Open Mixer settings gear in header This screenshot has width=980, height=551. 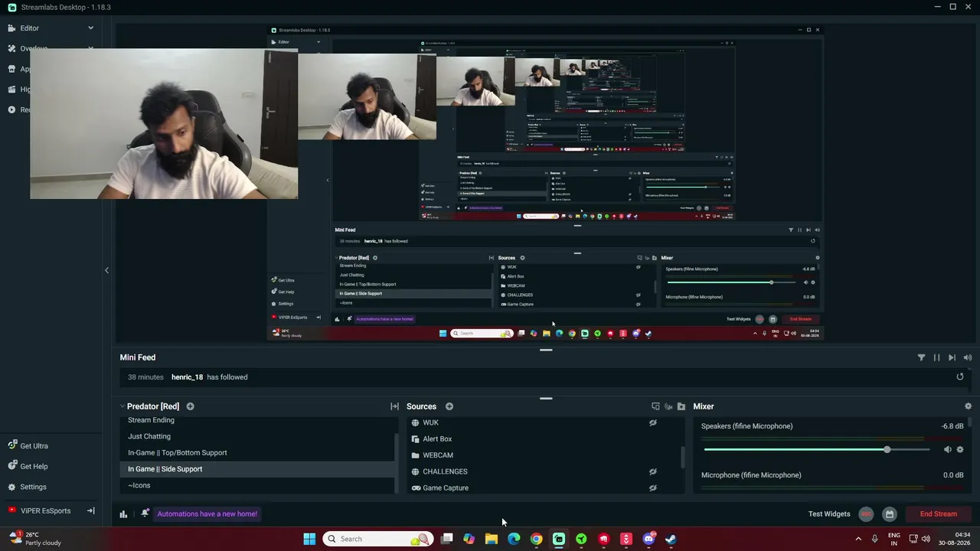click(968, 406)
